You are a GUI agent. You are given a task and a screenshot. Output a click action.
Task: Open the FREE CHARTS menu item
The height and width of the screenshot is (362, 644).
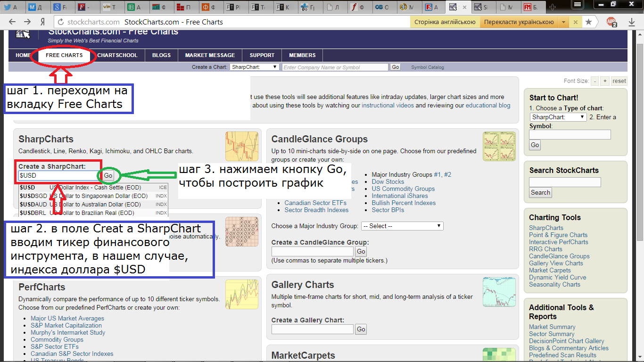click(x=64, y=55)
